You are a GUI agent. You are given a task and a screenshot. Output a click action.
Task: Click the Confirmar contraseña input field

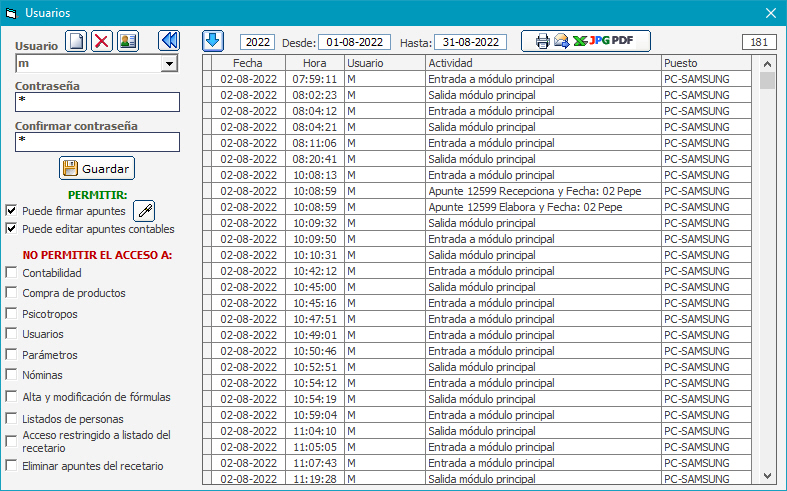(x=97, y=142)
